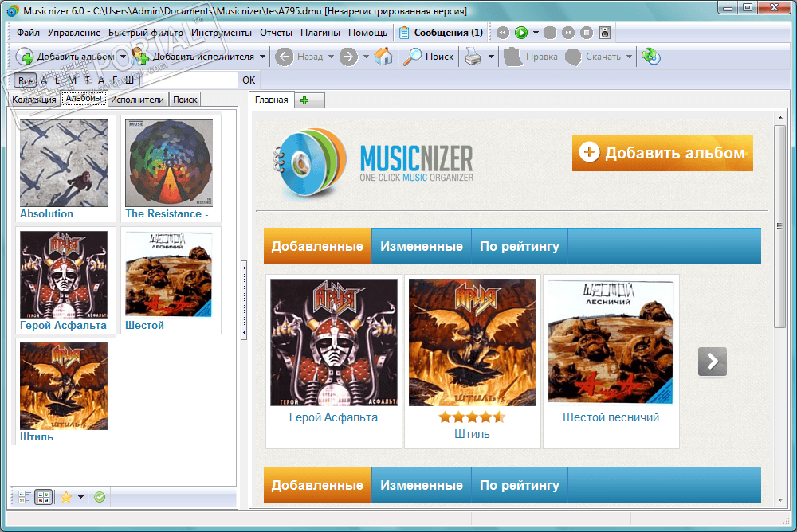
Task: Go to the home page icon
Action: tap(383, 57)
